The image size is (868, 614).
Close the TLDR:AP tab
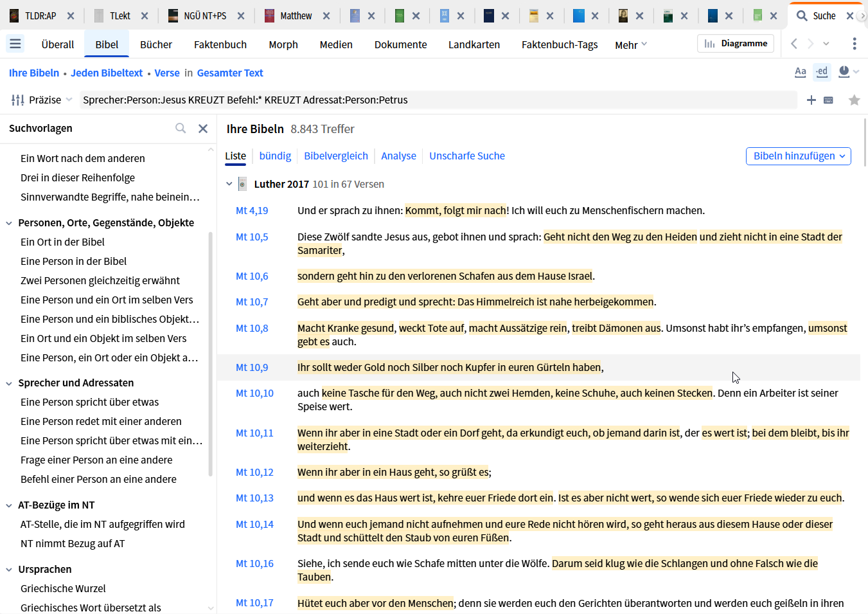71,16
